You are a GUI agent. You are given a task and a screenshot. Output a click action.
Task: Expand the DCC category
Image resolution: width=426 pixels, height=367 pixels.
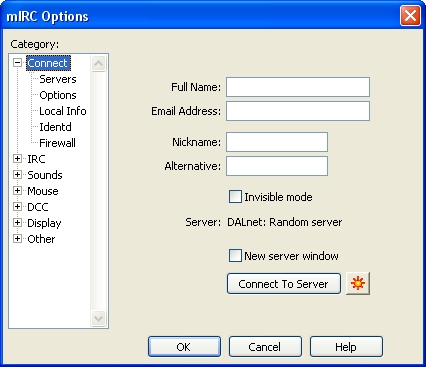[17, 207]
